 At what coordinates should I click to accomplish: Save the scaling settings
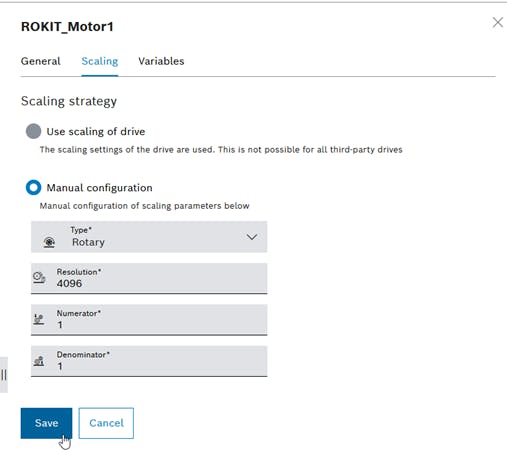46,423
